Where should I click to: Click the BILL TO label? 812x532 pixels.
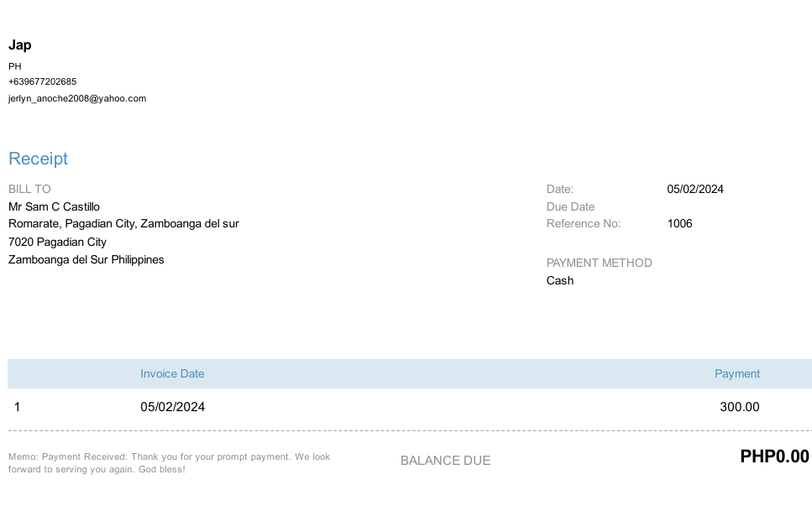coord(29,189)
